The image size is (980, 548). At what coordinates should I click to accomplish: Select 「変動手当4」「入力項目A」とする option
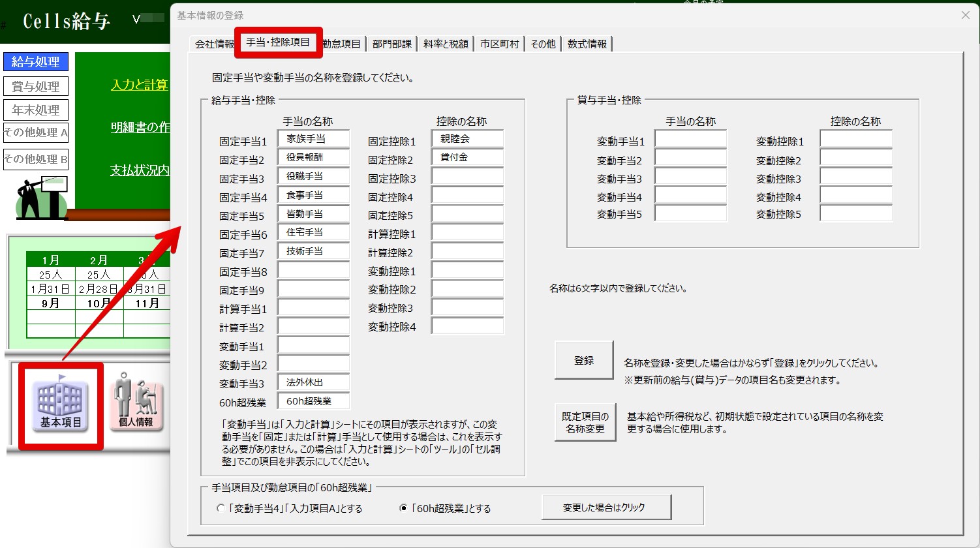coord(289,508)
